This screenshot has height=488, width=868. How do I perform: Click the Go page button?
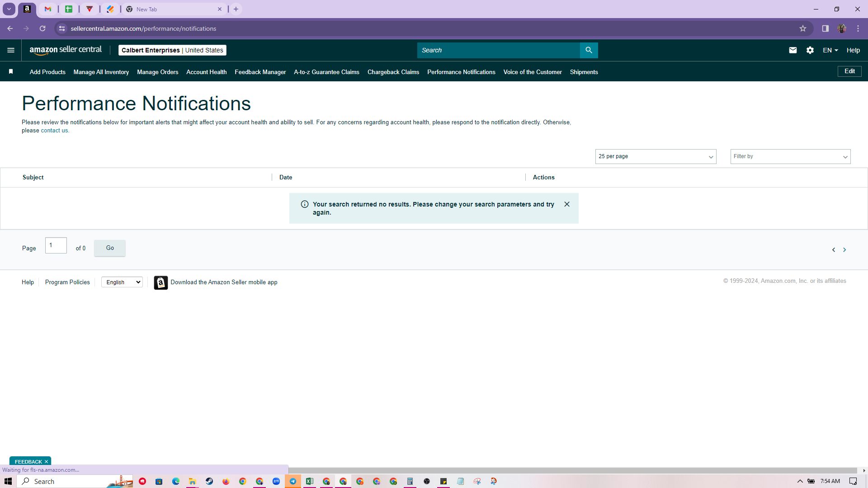(x=110, y=248)
